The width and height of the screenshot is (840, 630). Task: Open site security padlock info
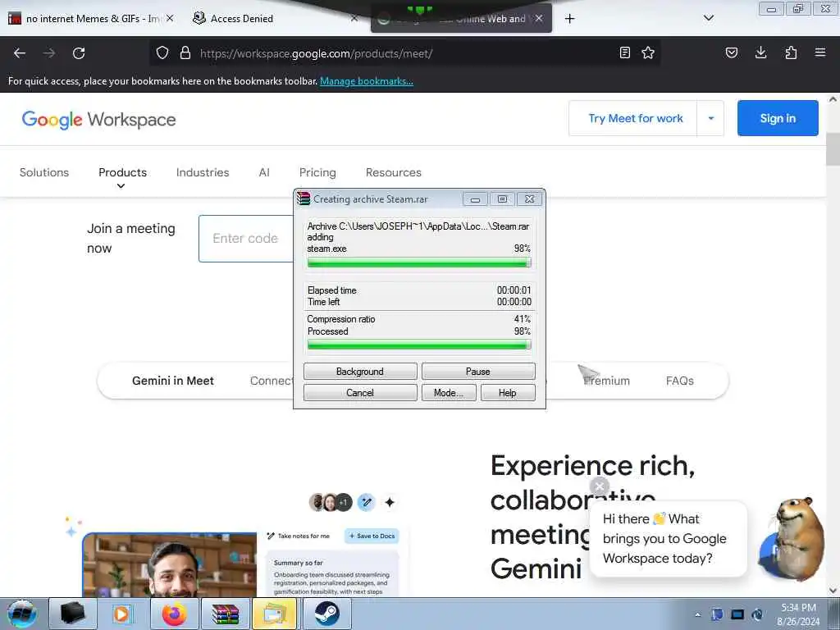coord(185,52)
